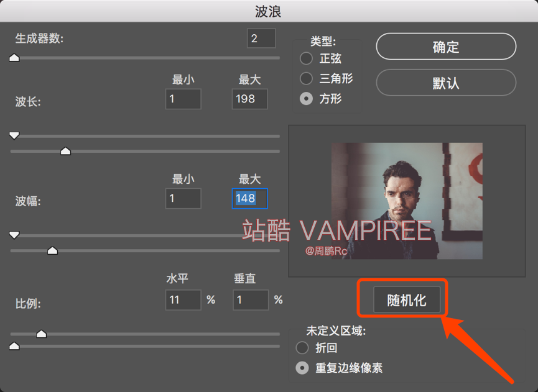Click the 波幅 label
Screen dimensions: 538x392
28,201
